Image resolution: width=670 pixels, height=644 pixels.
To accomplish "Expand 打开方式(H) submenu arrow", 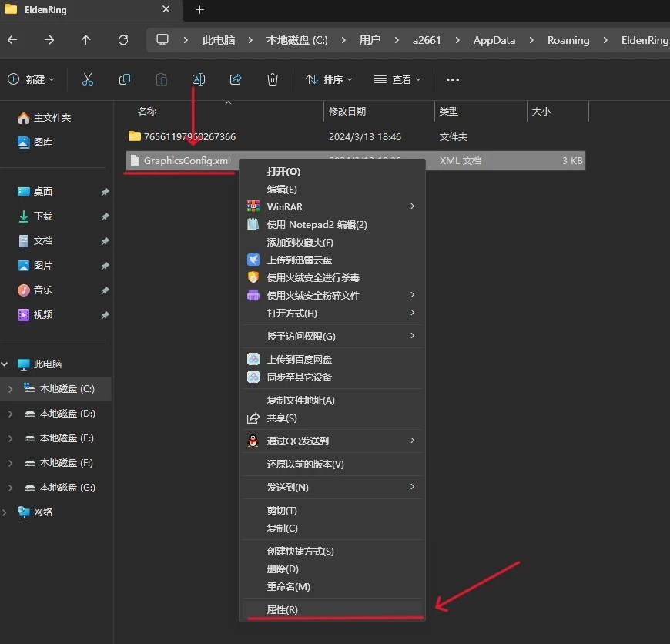I will click(x=412, y=313).
